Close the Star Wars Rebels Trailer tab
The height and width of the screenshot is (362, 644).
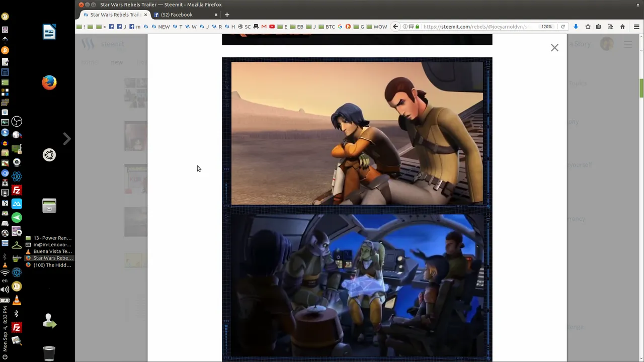[x=145, y=15]
